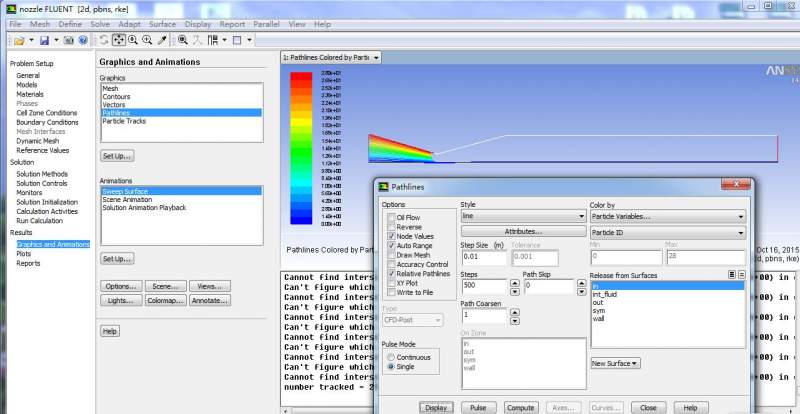800x414 pixels.
Task: Click the probe eyedropper tool icon
Action: 162,40
